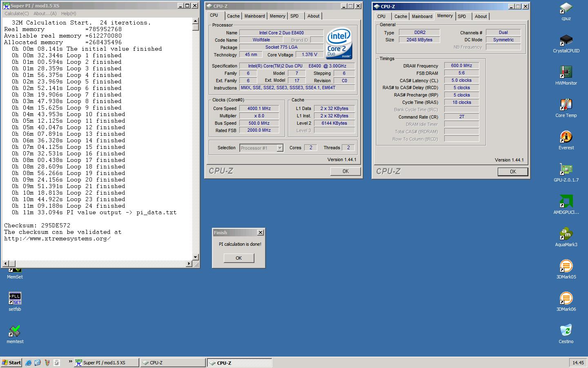Select the Core Temp desktop icon
The height and width of the screenshot is (368, 588).
pyautogui.click(x=566, y=108)
